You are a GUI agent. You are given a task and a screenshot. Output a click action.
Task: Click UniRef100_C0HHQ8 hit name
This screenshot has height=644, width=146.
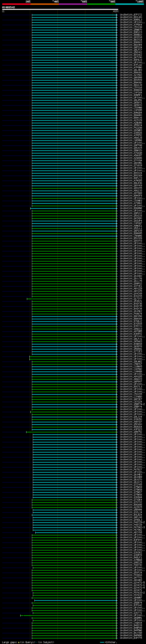click(131, 371)
